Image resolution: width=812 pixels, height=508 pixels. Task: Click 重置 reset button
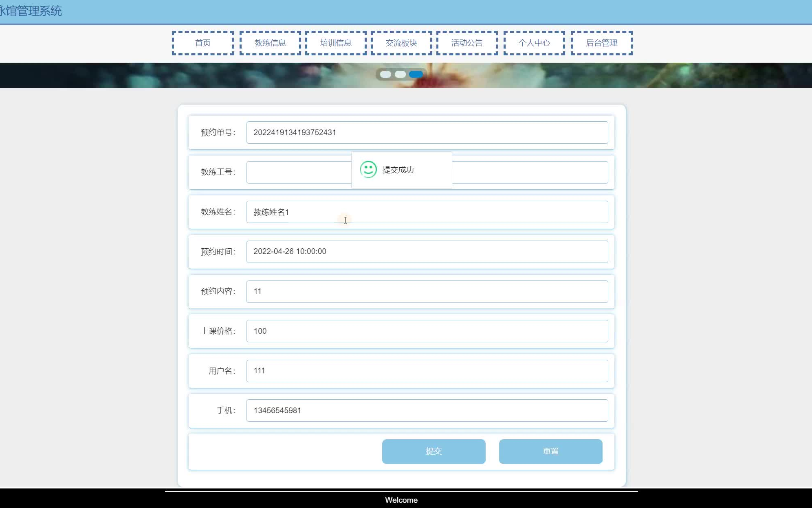point(551,451)
